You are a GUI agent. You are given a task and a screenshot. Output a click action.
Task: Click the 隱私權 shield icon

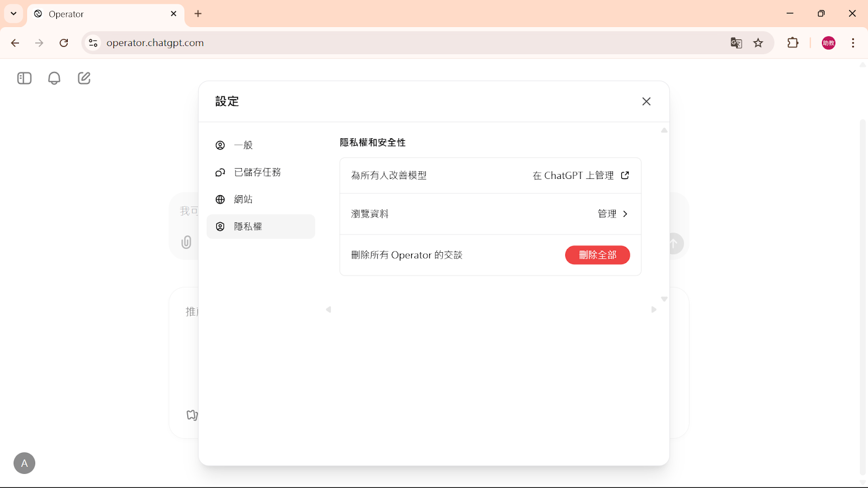[220, 227]
